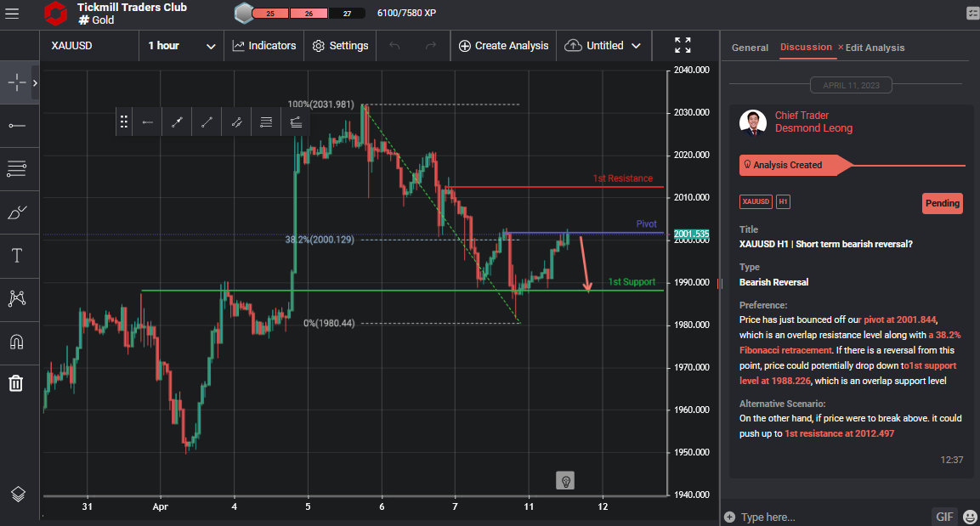Select the brush drawing tool
Image resolution: width=980 pixels, height=526 pixels.
coord(17,212)
